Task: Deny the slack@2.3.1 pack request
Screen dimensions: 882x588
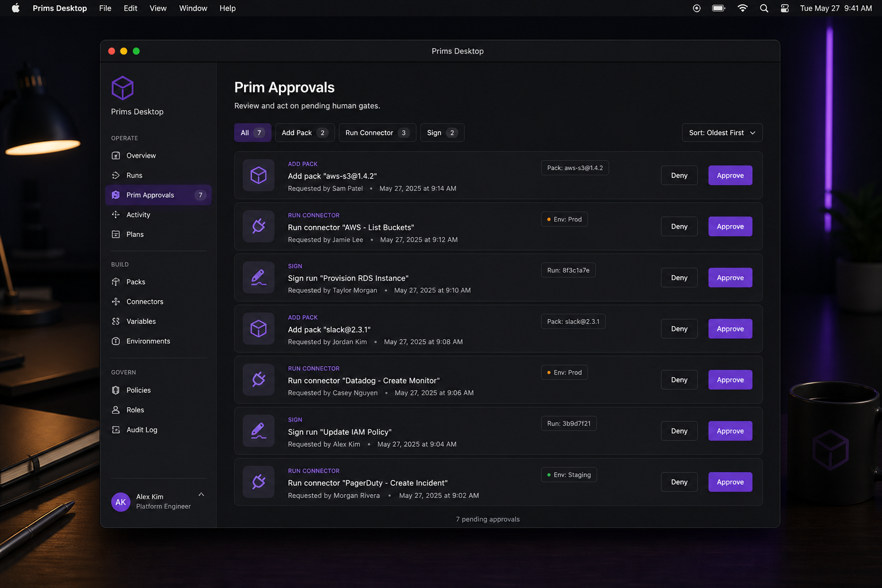Action: pyautogui.click(x=679, y=328)
